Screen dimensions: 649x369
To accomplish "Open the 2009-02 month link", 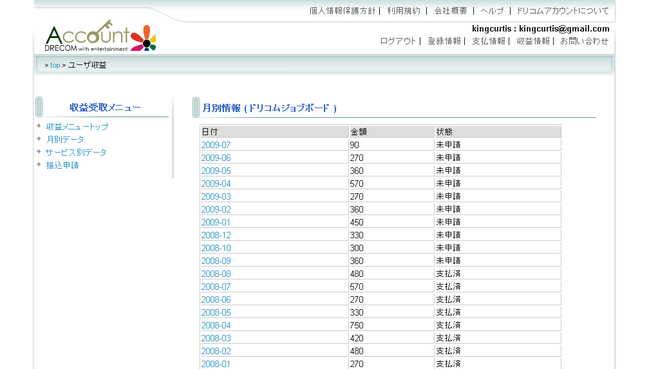I will pyautogui.click(x=216, y=210).
